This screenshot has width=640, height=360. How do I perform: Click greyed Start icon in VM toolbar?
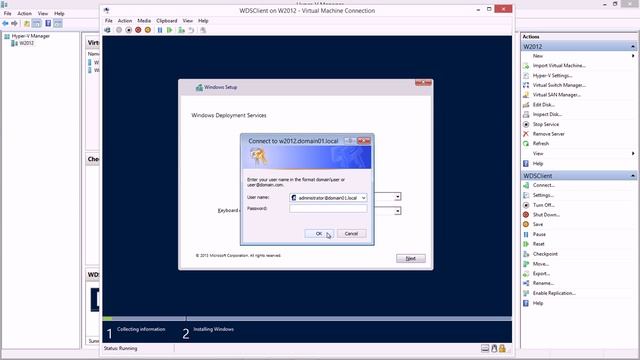pos(119,30)
